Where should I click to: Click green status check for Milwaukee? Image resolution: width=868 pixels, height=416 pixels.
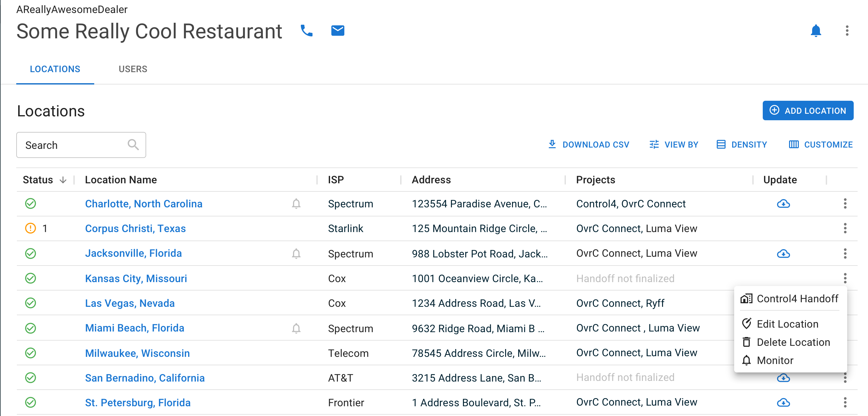[x=30, y=353]
